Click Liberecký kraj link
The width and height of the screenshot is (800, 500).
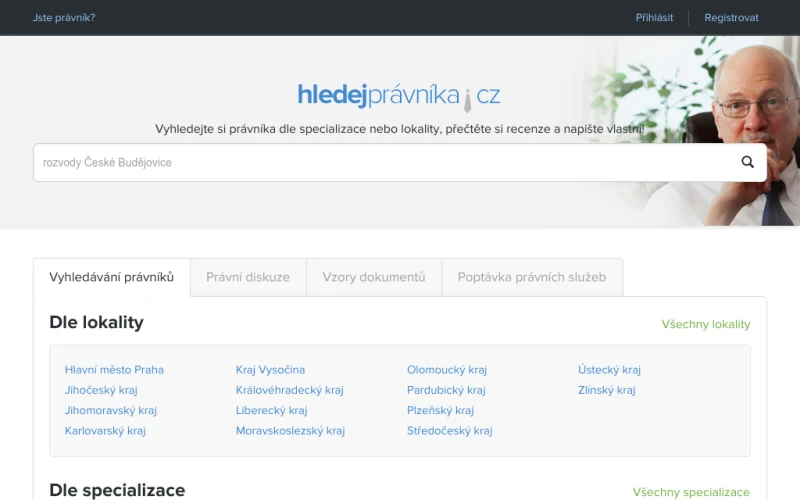pyautogui.click(x=271, y=411)
